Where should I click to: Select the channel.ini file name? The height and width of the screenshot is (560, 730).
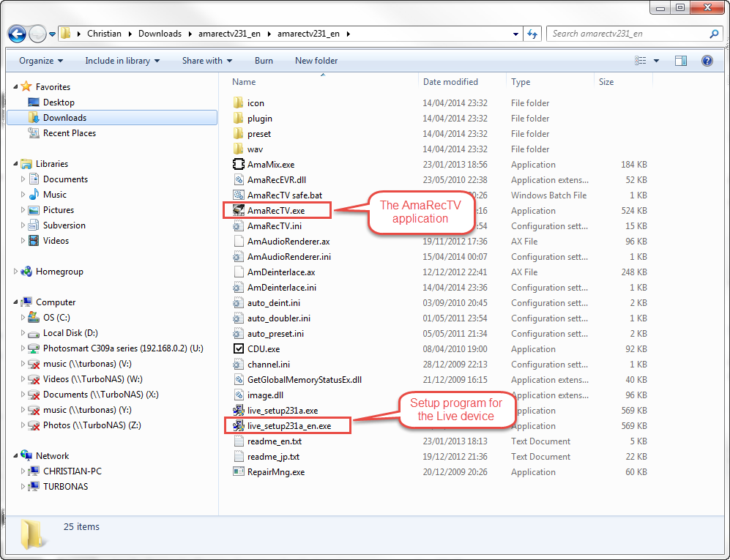point(269,365)
